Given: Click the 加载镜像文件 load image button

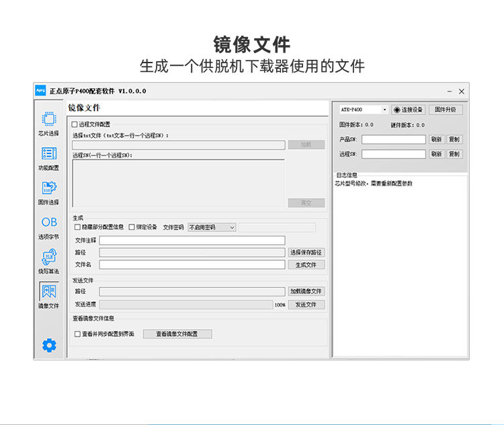Looking at the screenshot, I should point(306,291).
